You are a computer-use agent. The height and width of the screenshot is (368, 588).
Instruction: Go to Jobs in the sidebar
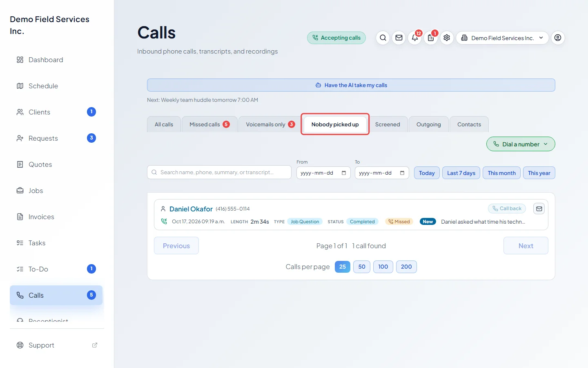click(56, 191)
